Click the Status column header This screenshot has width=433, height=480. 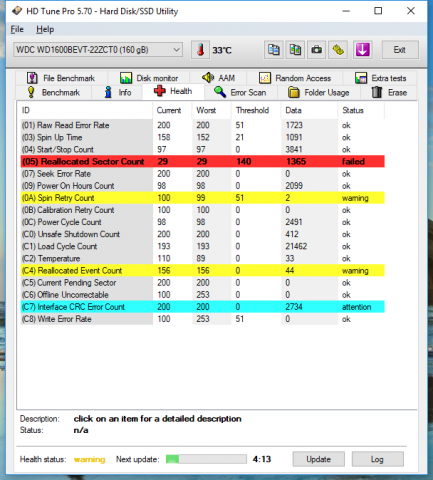tap(361, 110)
